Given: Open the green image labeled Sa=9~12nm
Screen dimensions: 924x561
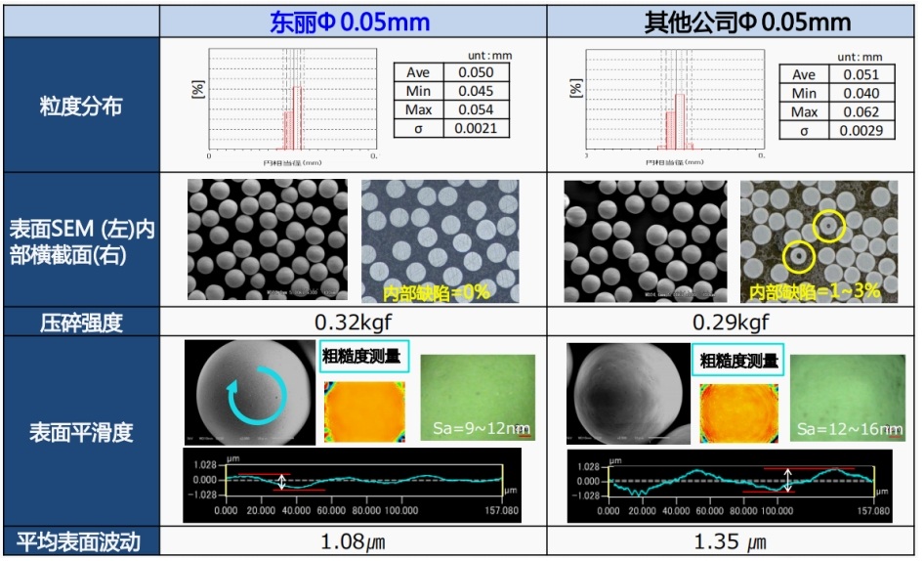Looking at the screenshot, I should click(478, 398).
